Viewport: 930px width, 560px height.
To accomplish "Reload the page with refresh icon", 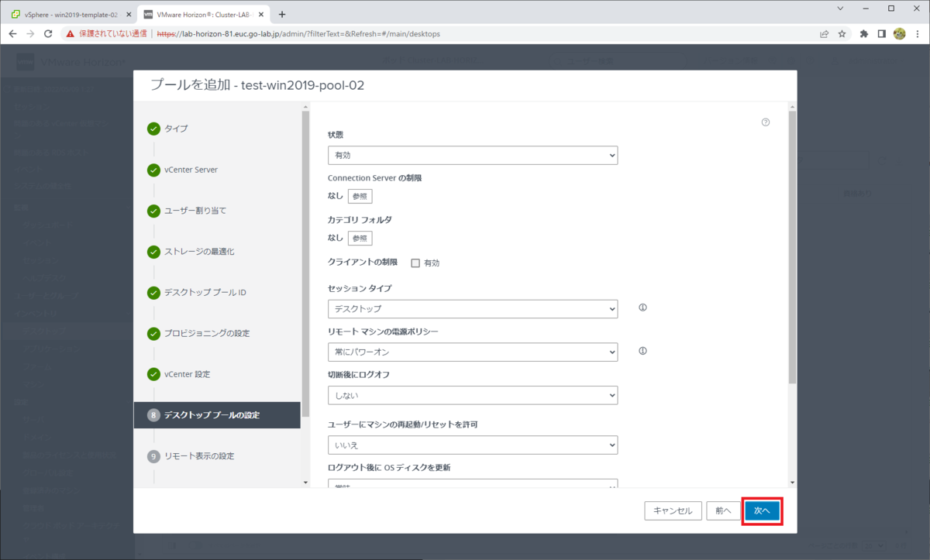I will (48, 34).
